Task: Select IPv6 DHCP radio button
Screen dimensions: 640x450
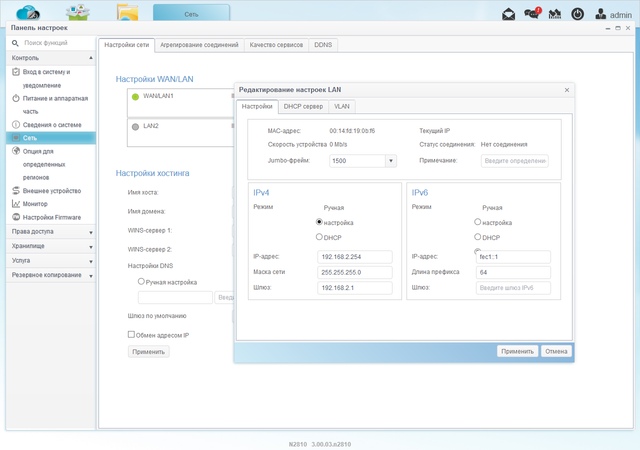Action: pyautogui.click(x=478, y=237)
